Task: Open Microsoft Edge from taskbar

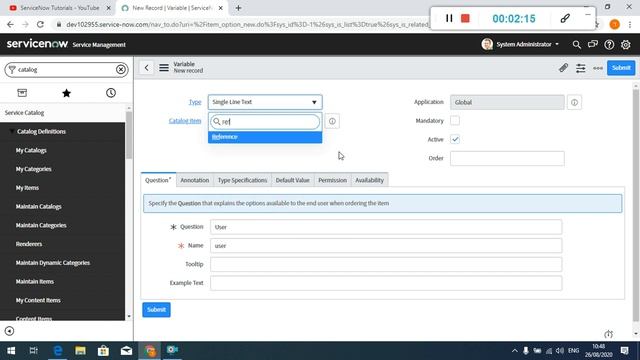Action: [58, 351]
